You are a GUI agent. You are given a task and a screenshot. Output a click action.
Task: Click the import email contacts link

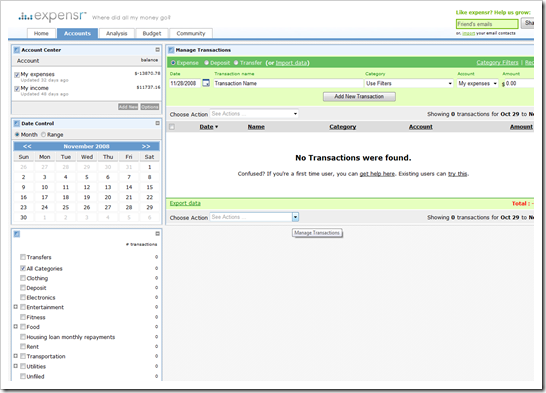[468, 33]
